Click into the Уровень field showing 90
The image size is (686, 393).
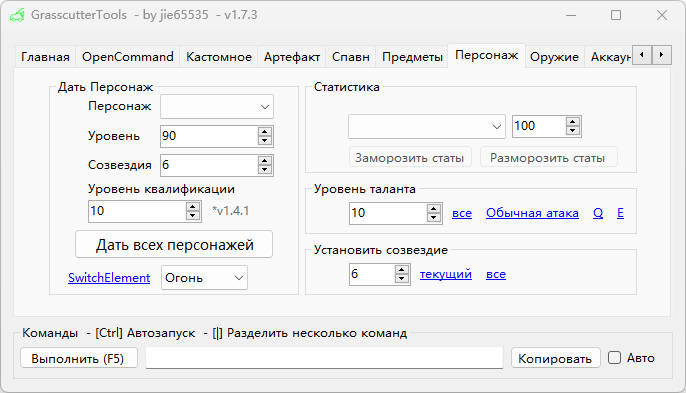pos(209,136)
